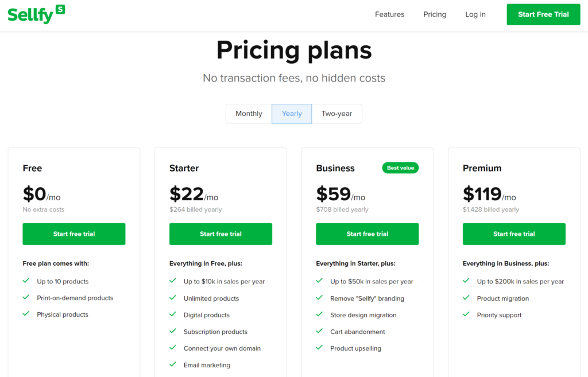Switch billing period to Monthly
Image resolution: width=588 pixels, height=377 pixels.
click(x=249, y=114)
